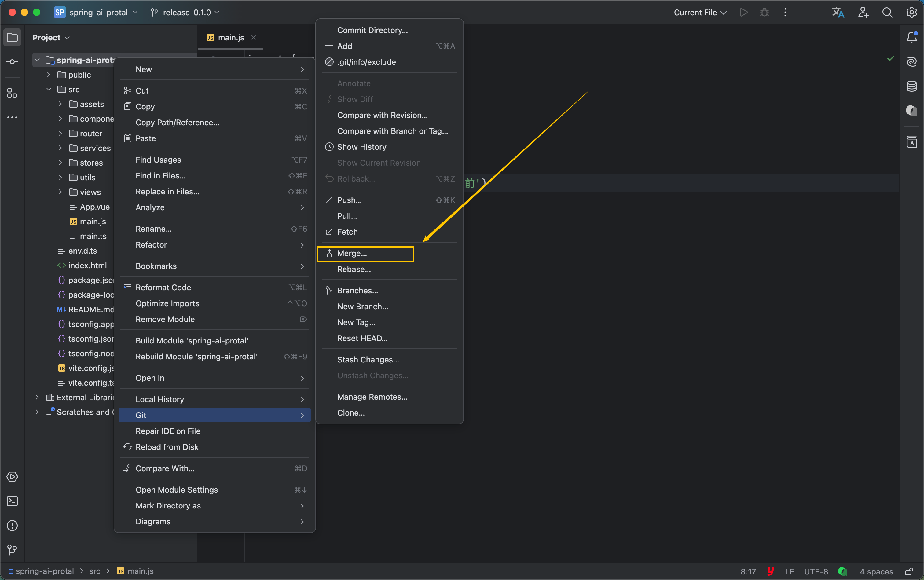
Task: Open IDE settings gear icon
Action: coord(911,13)
